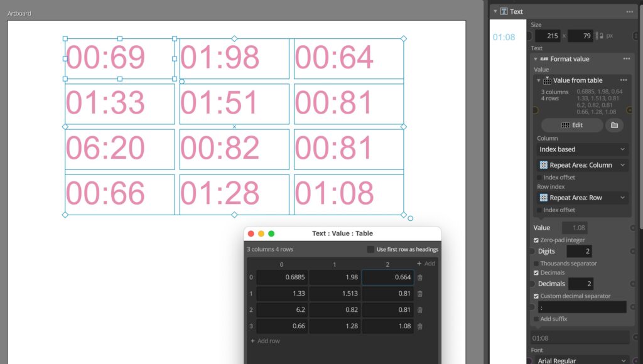
Task: Delete row 0 with its trash icon
Action: pyautogui.click(x=419, y=277)
